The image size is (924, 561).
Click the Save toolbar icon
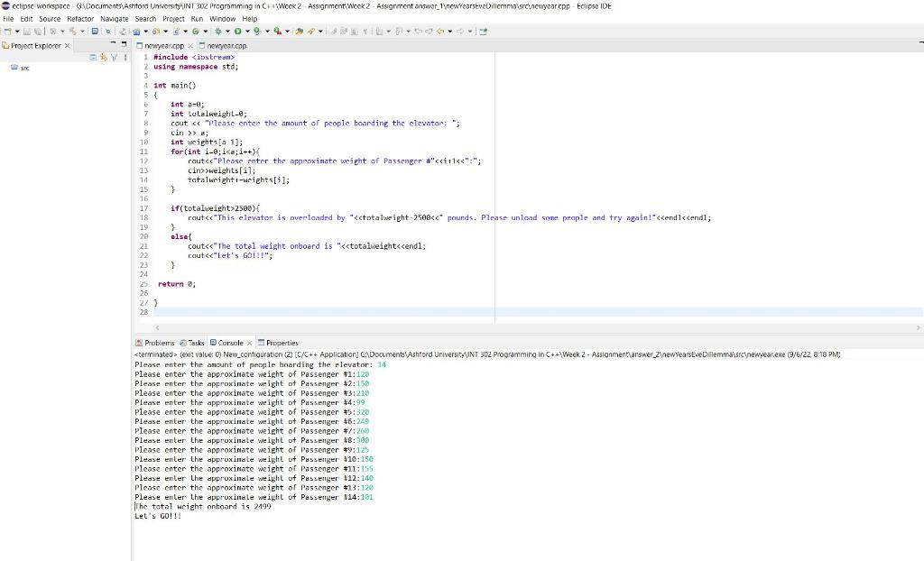coord(27,32)
